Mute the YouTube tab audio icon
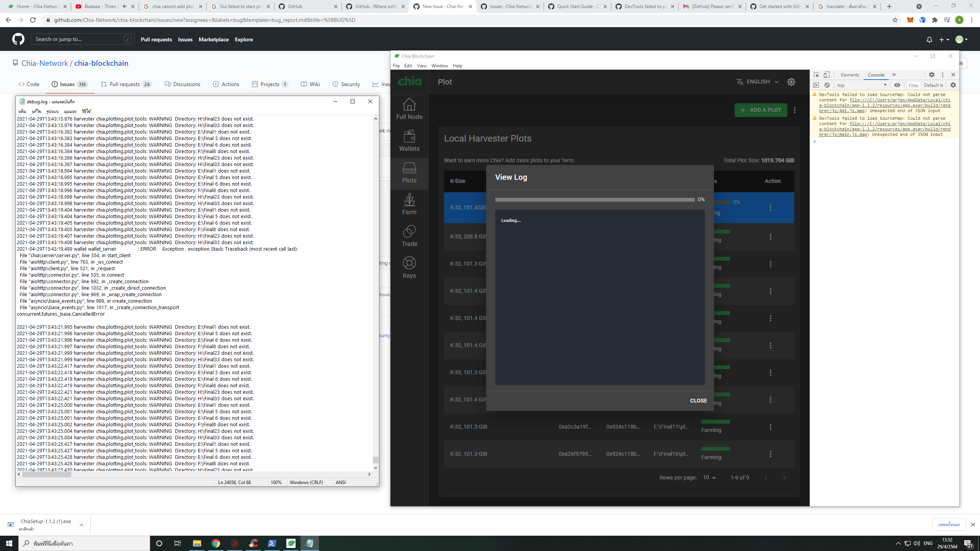Image resolution: width=980 pixels, height=551 pixels. click(x=124, y=7)
